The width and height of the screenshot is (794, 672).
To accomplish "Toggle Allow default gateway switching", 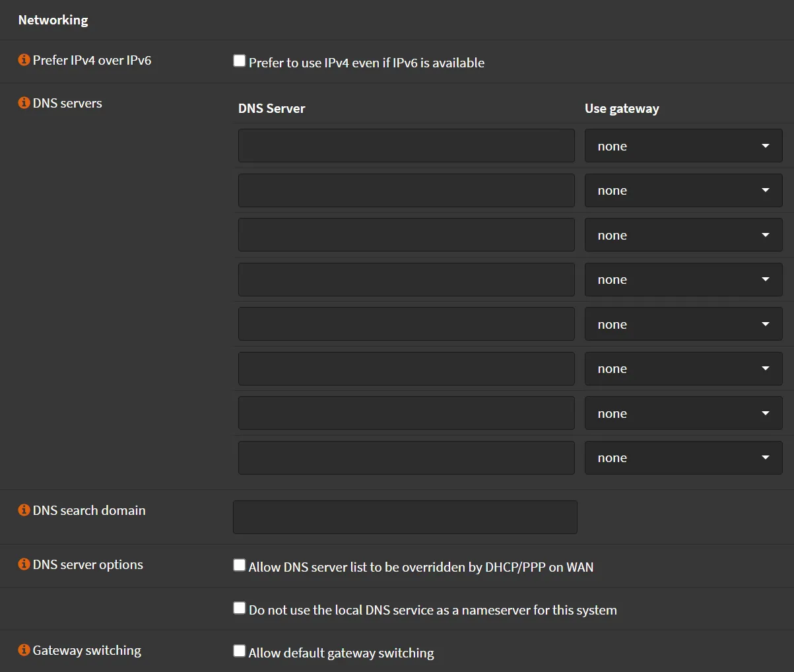I will 239,650.
